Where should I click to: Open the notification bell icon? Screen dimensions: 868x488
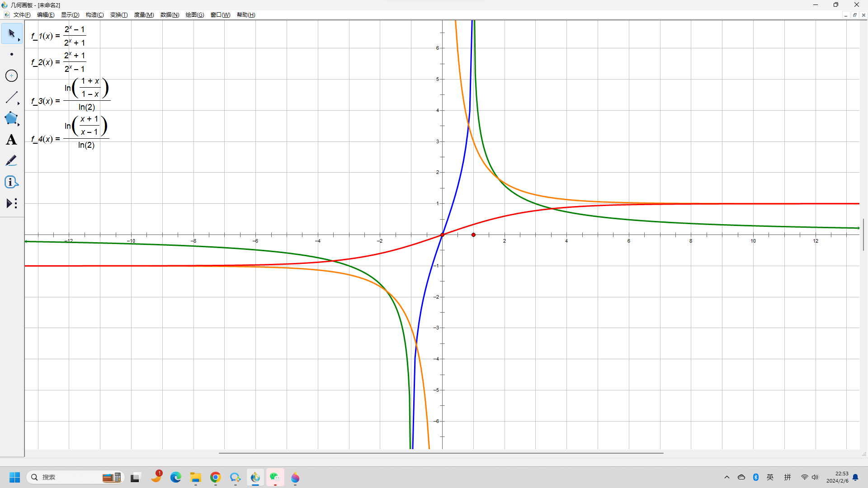855,477
